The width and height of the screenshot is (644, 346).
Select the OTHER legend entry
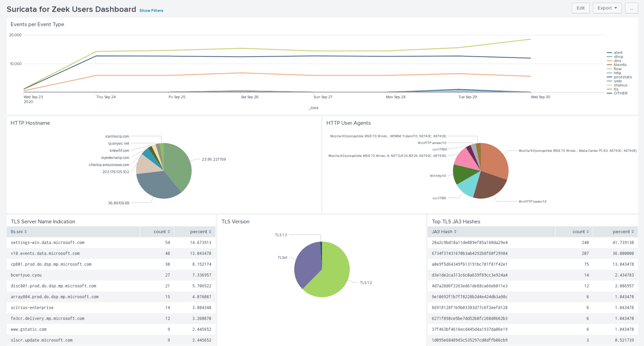(617, 93)
